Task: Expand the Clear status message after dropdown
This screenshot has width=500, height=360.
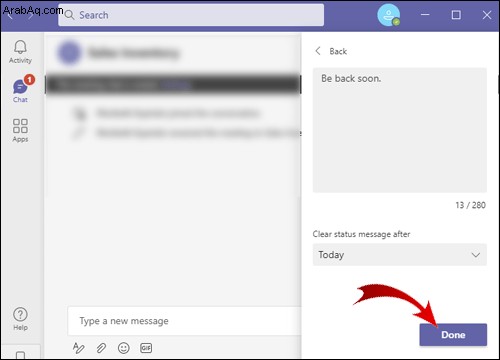Action: [x=400, y=255]
